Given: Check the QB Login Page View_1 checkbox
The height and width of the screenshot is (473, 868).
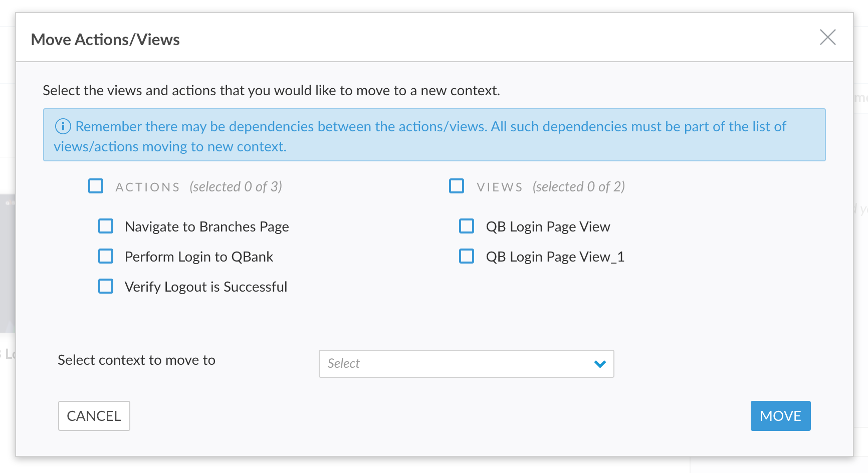Looking at the screenshot, I should pos(467,257).
